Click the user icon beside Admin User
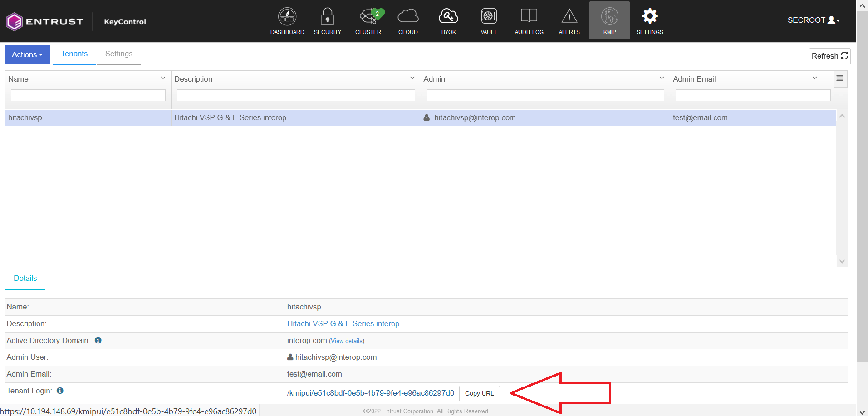 pos(290,357)
